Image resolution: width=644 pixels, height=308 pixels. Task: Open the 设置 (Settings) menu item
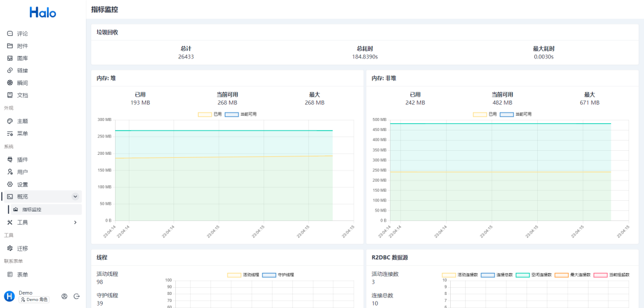22,184
